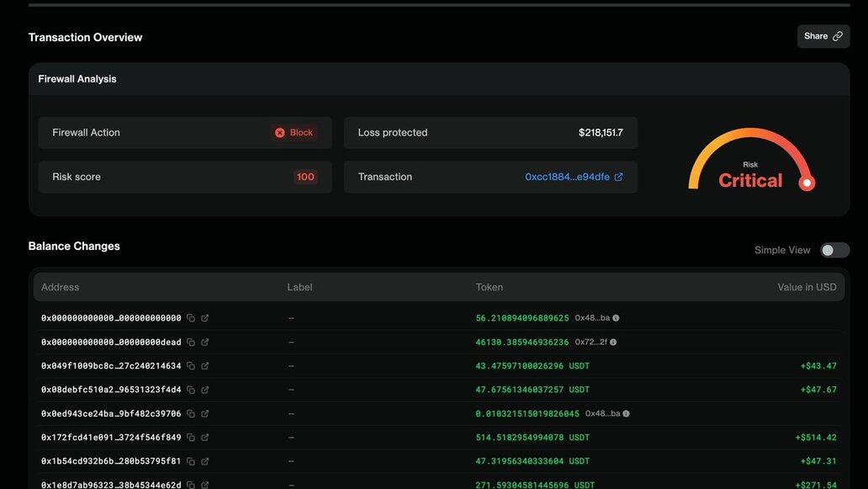
Task: Open external link icon next to transaction hash
Action: point(619,177)
